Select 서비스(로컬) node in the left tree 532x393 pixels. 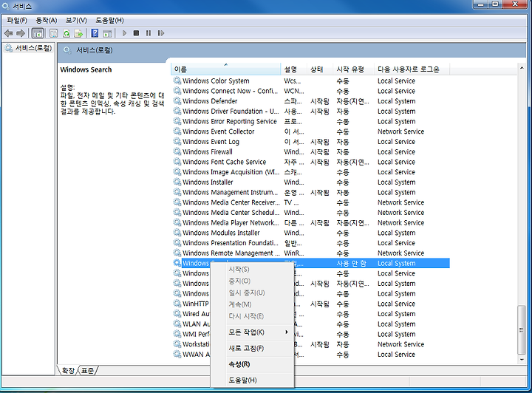coord(33,48)
